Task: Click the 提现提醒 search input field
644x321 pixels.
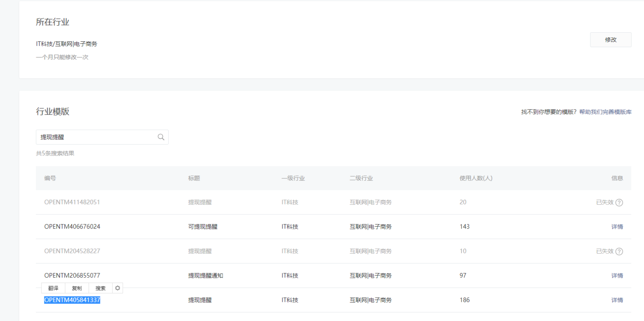Action: coord(96,137)
